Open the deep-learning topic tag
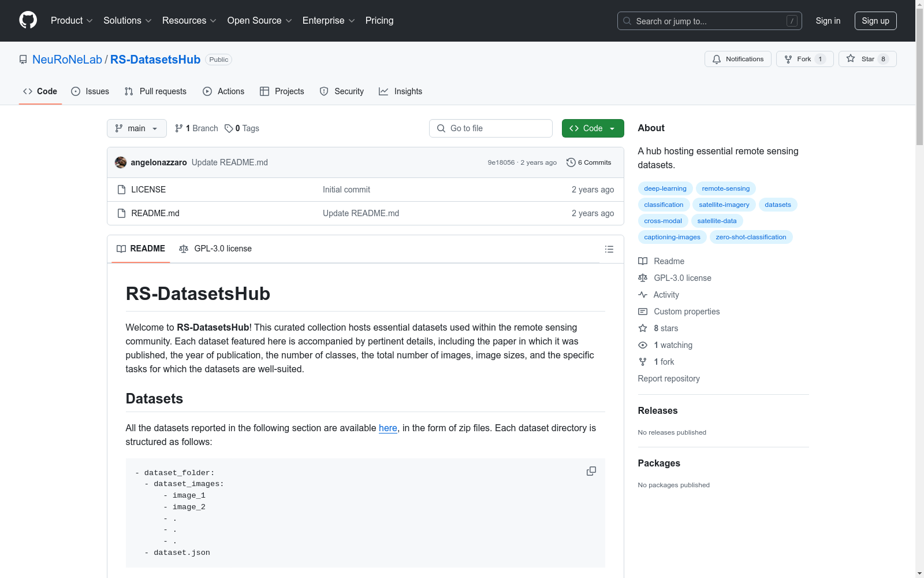Screen dimensions: 924x578 click(x=665, y=188)
